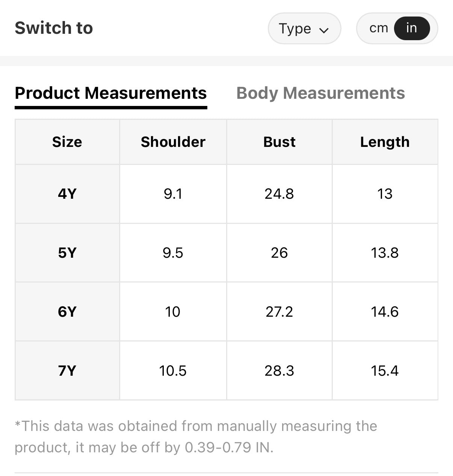Click the Bust column header
Viewport: 453px width, 476px height.
coord(279,142)
